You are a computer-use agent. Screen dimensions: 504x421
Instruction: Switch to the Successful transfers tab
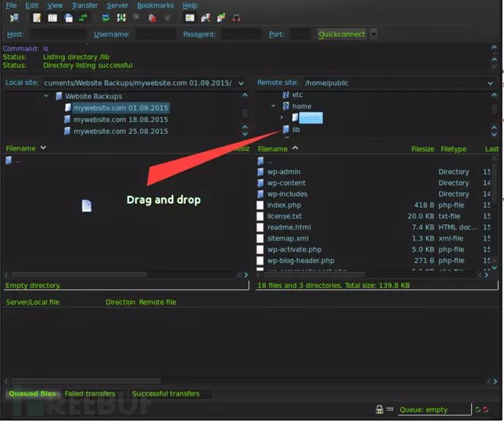tap(166, 394)
